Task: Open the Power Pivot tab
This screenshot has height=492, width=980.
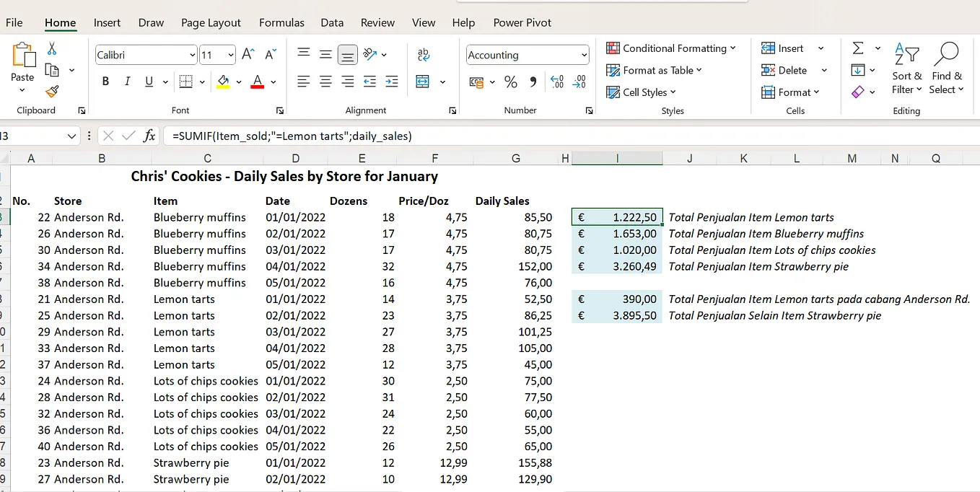Action: tap(522, 22)
